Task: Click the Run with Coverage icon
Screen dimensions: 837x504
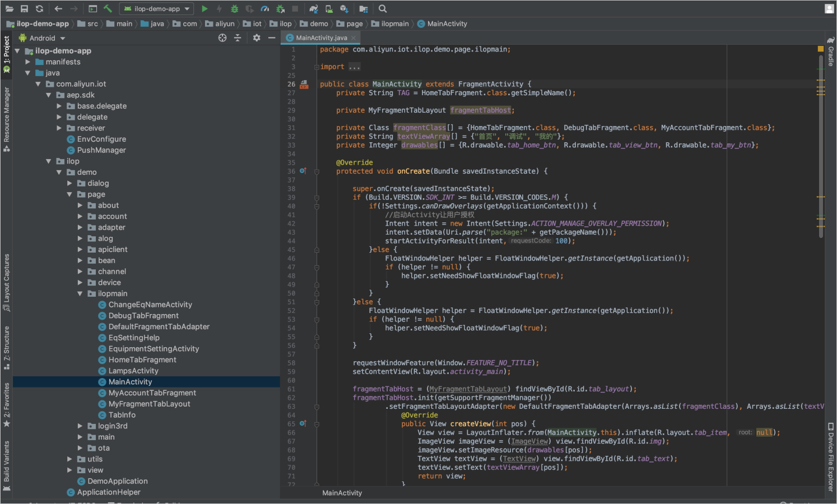Action: pyautogui.click(x=250, y=8)
